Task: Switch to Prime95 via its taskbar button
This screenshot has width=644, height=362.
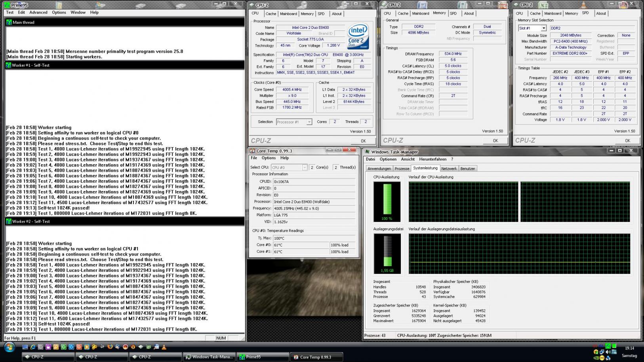Action: pos(263,357)
